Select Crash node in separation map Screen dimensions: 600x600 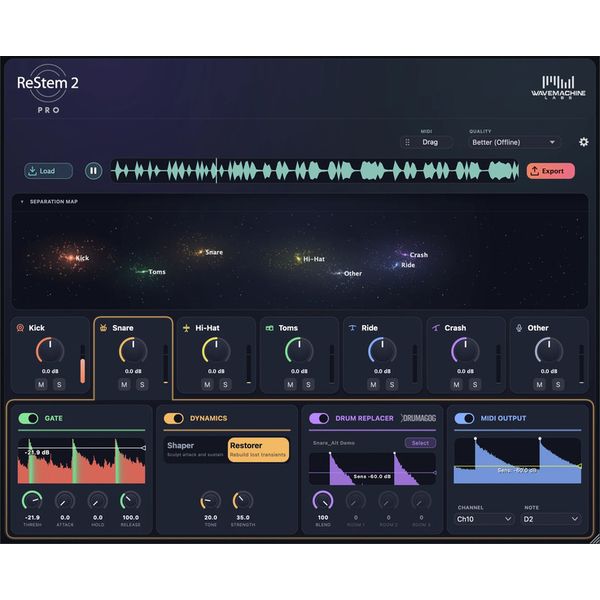(404, 254)
